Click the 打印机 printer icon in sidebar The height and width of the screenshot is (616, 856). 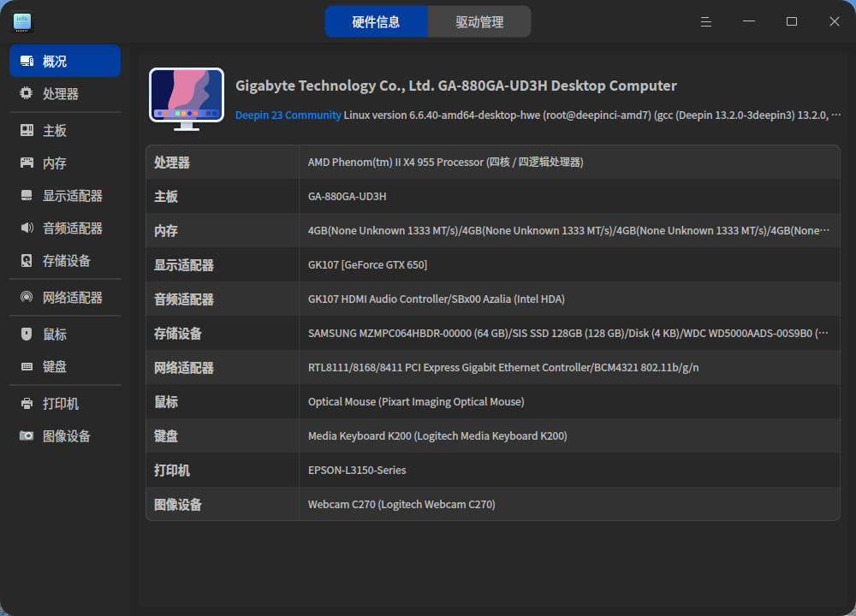(x=27, y=403)
